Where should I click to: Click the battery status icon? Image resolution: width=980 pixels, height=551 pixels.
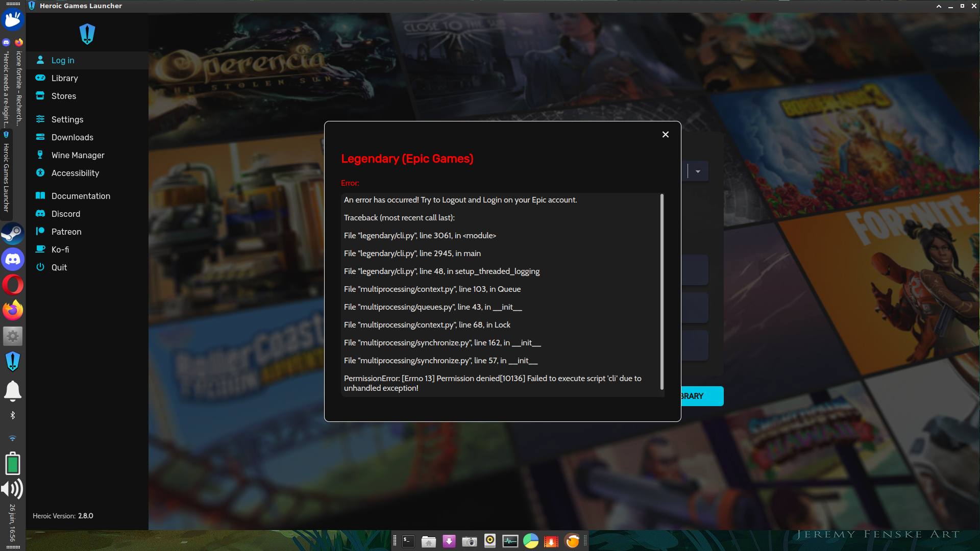click(x=13, y=463)
